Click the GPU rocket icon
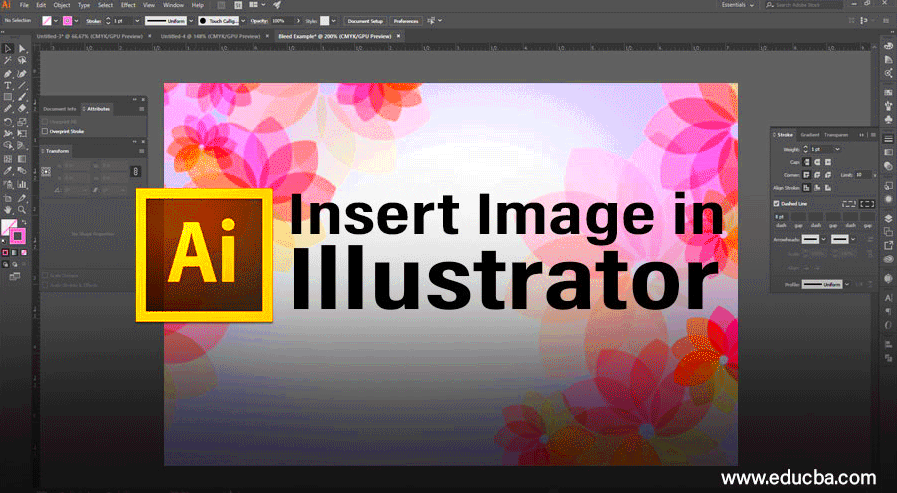Image resolution: width=897 pixels, height=493 pixels. click(x=276, y=5)
